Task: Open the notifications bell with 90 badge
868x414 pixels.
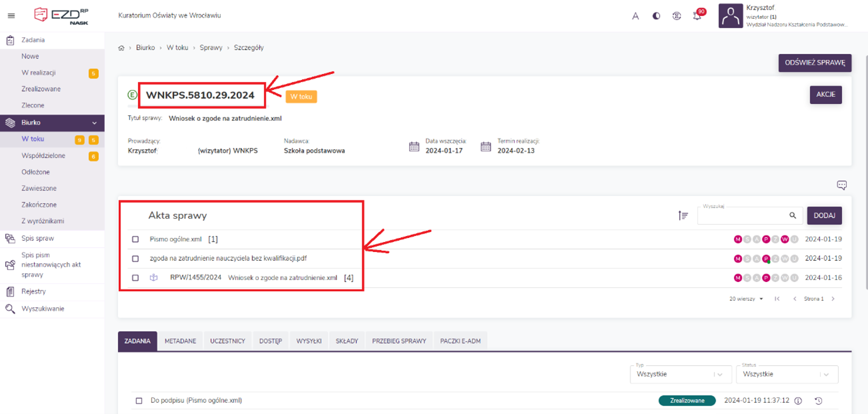Action: tap(697, 16)
